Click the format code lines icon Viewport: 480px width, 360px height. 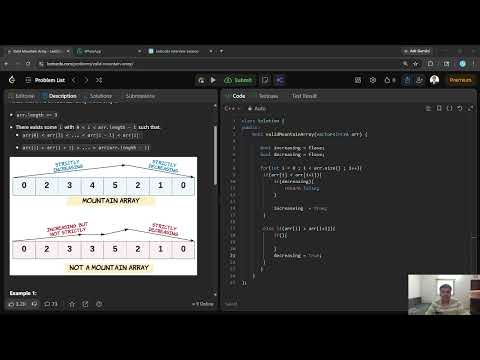pos(428,108)
